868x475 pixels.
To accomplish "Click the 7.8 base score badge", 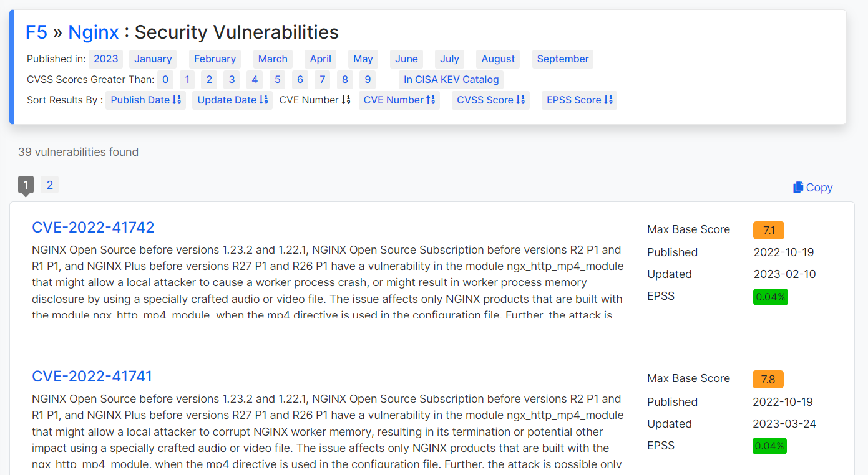I will (768, 379).
